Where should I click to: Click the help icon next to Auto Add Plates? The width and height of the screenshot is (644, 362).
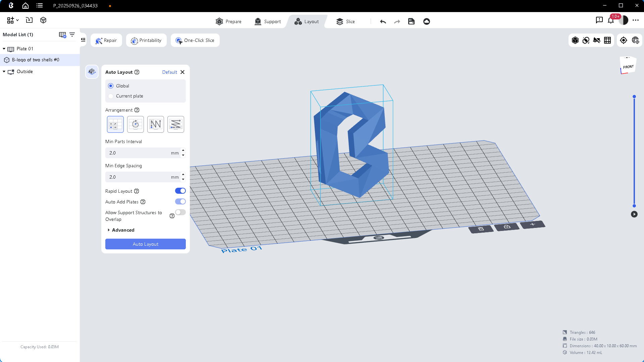(x=143, y=202)
